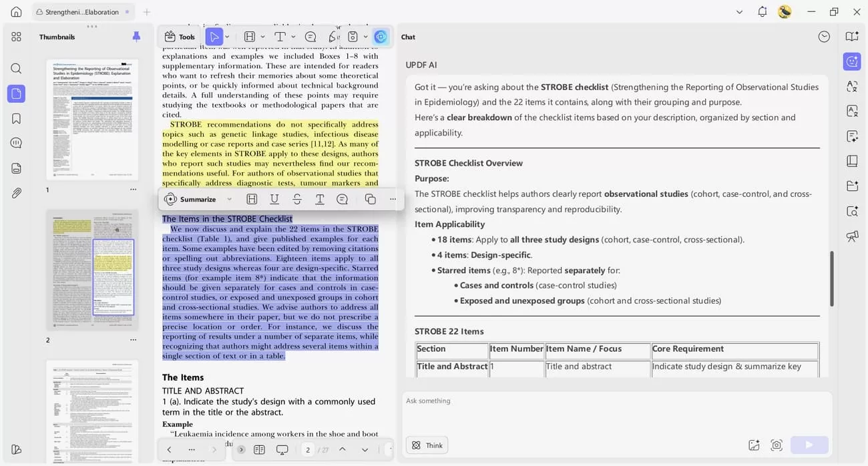
Task: Select the Signature tool in the toolbar
Action: [333, 36]
